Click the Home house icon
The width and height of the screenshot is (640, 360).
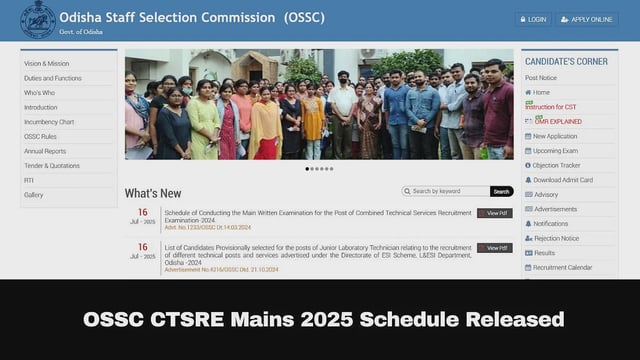pos(528,92)
